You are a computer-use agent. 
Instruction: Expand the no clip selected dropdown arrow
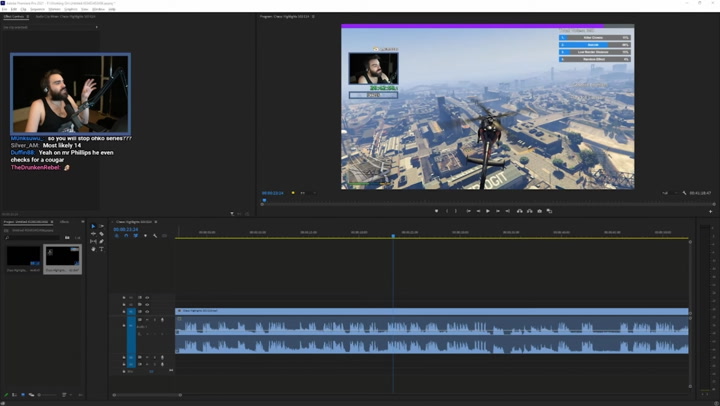click(x=96, y=27)
